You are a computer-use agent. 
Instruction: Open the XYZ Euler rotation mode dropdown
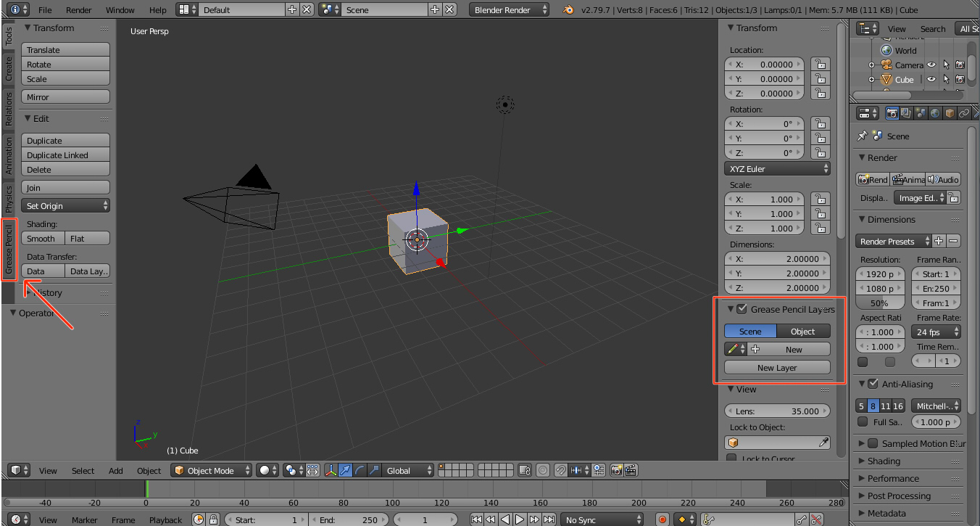pos(777,168)
